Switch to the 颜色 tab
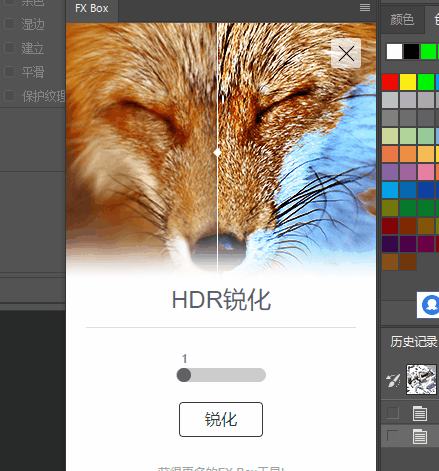439x471 pixels. [402, 19]
